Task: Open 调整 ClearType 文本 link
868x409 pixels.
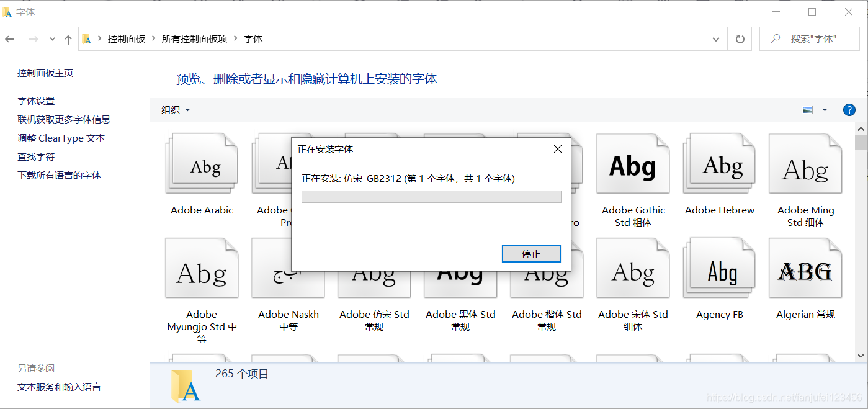Action: (x=61, y=138)
